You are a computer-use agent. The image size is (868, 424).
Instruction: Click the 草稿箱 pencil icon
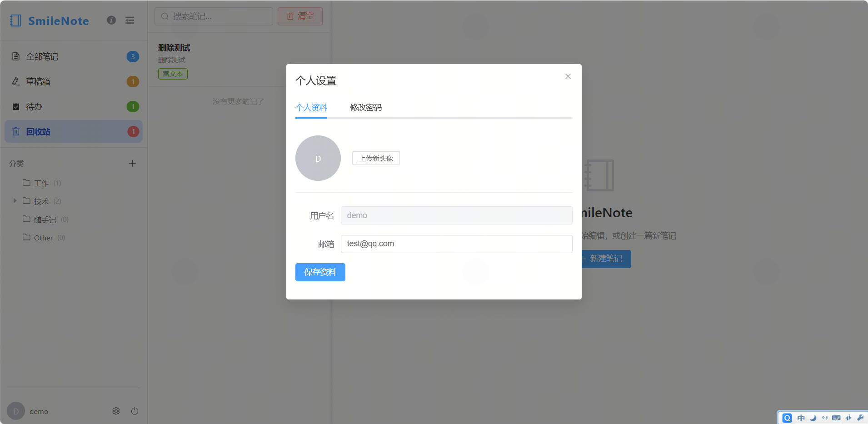(16, 81)
